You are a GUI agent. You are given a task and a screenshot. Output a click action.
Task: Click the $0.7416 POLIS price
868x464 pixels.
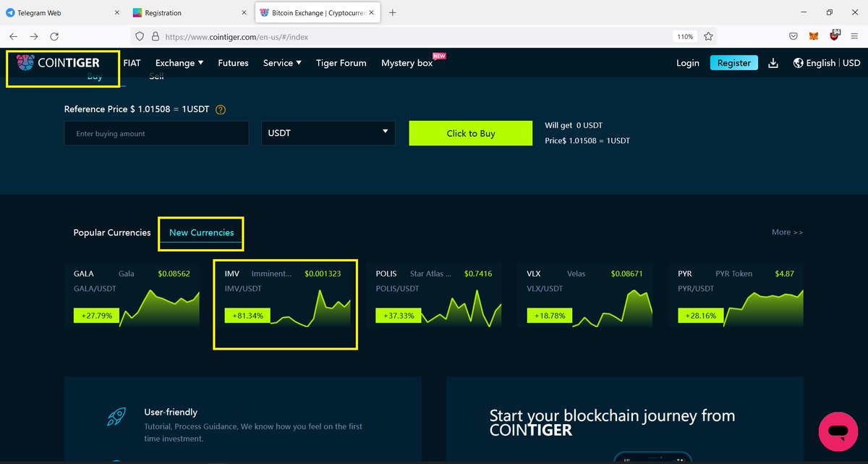[x=478, y=274]
